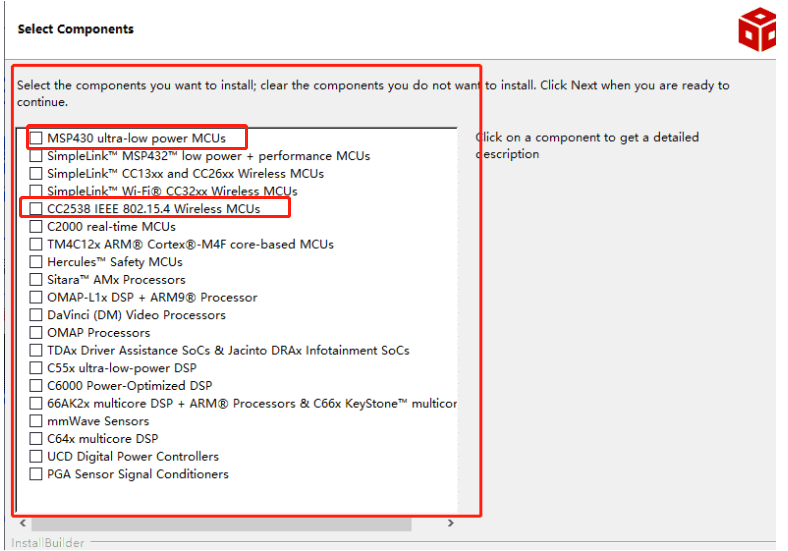Check the MSP430 ultra-low power MCUs checkbox
The width and height of the screenshot is (788, 551).
click(x=36, y=138)
